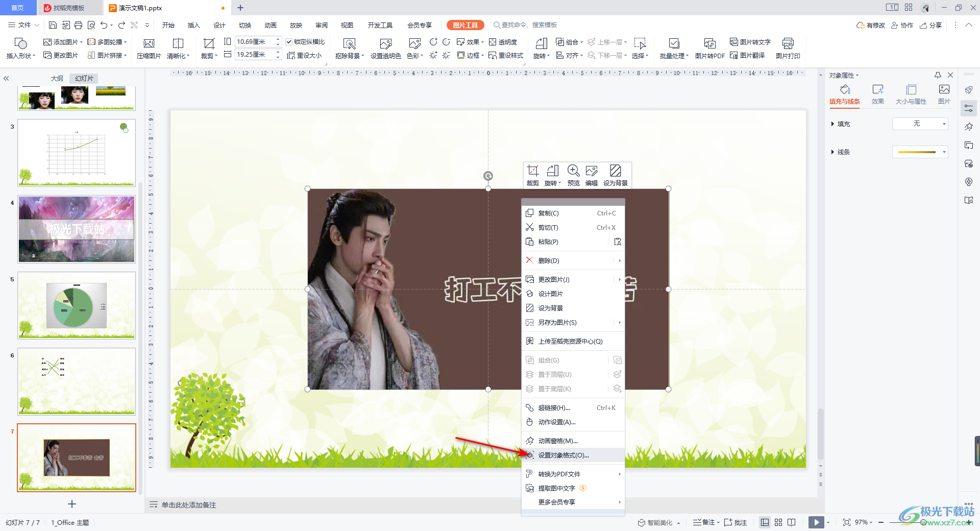Collapse slide panel double-chevron
The height and width of the screenshot is (531, 980).
(x=6, y=79)
